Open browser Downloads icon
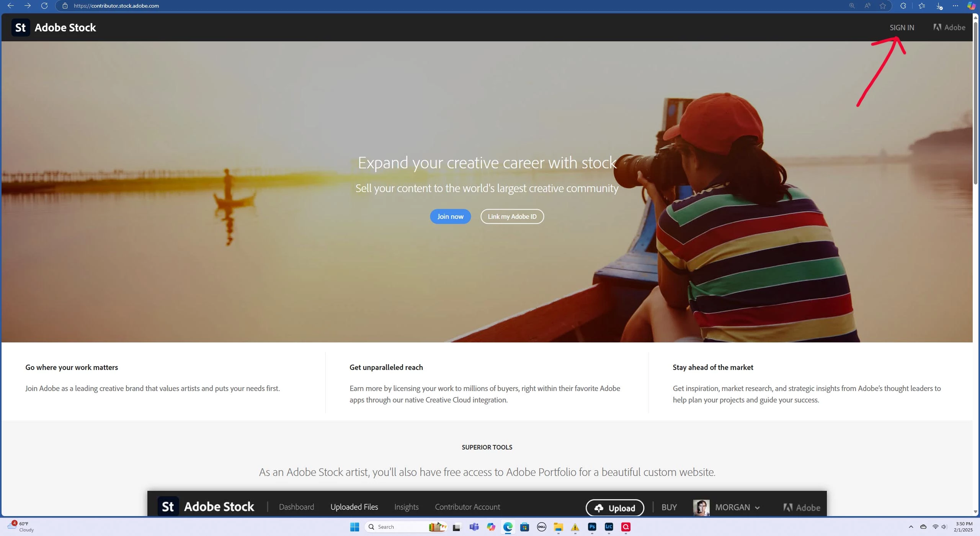The width and height of the screenshot is (980, 536). [x=939, y=6]
